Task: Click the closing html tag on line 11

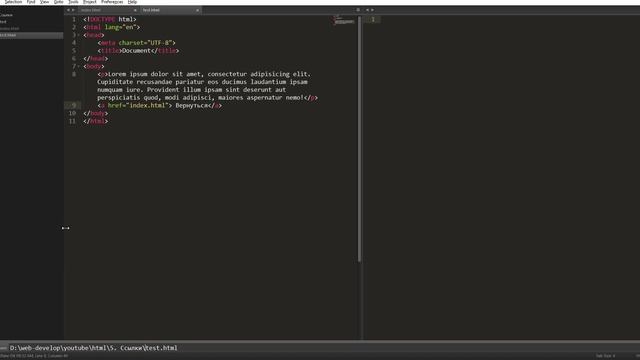Action: [96, 121]
